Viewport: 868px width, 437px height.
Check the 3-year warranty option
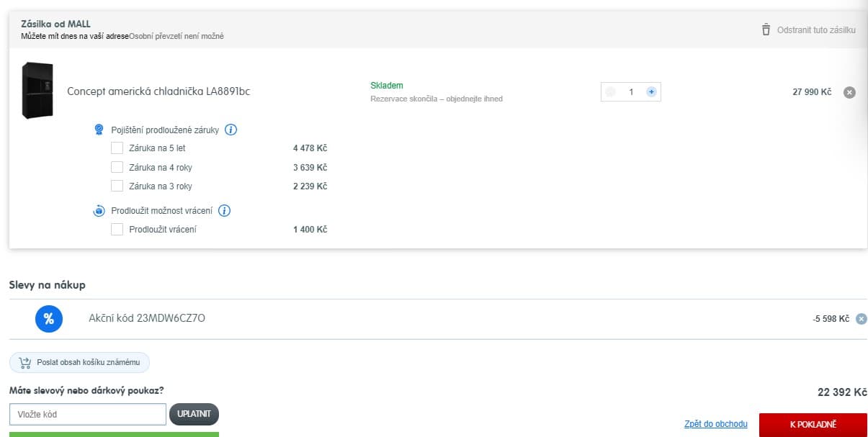[x=117, y=186]
